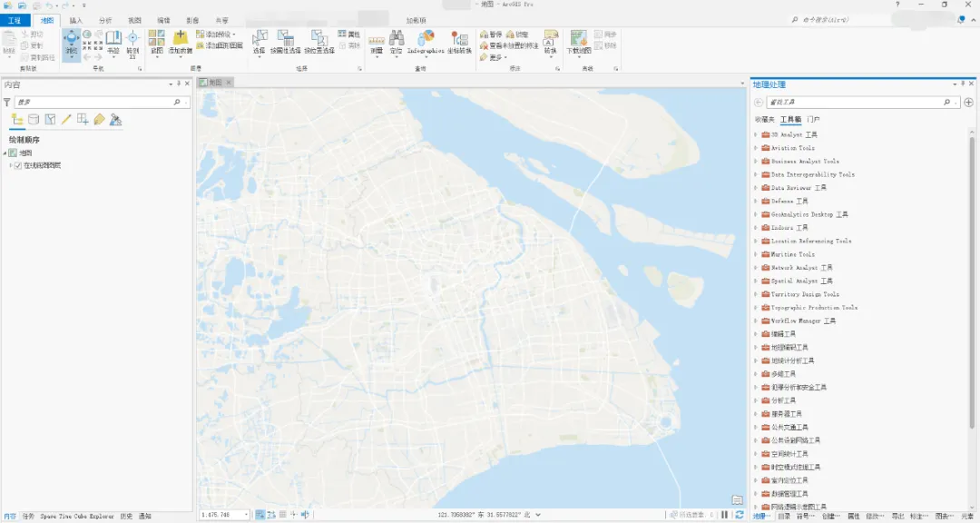The height and width of the screenshot is (523, 980).
Task: Toggle the 在线底图图层 layer checkbox
Action: click(18, 166)
